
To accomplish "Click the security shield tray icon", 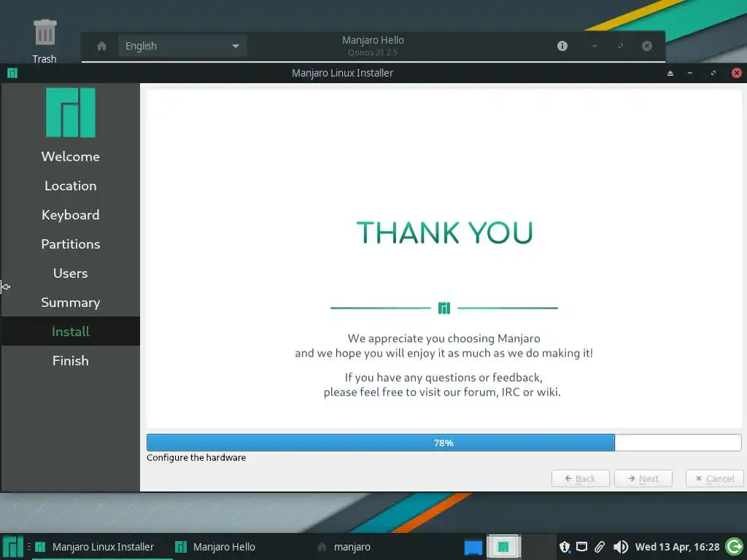I will [x=565, y=547].
